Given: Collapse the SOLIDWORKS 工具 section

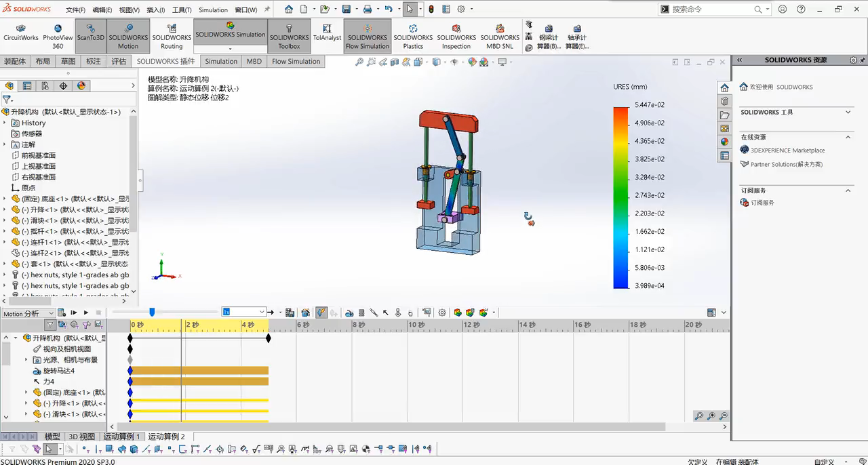Looking at the screenshot, I should pyautogui.click(x=848, y=112).
